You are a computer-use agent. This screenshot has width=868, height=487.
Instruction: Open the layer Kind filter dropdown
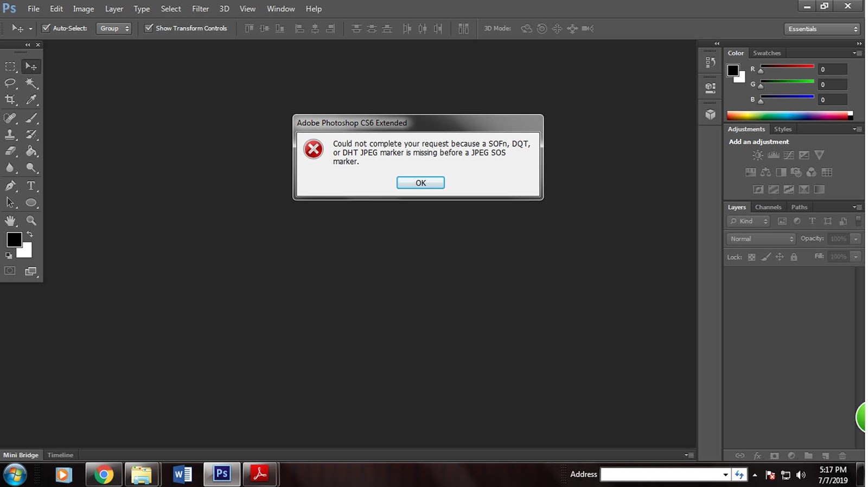tap(748, 221)
